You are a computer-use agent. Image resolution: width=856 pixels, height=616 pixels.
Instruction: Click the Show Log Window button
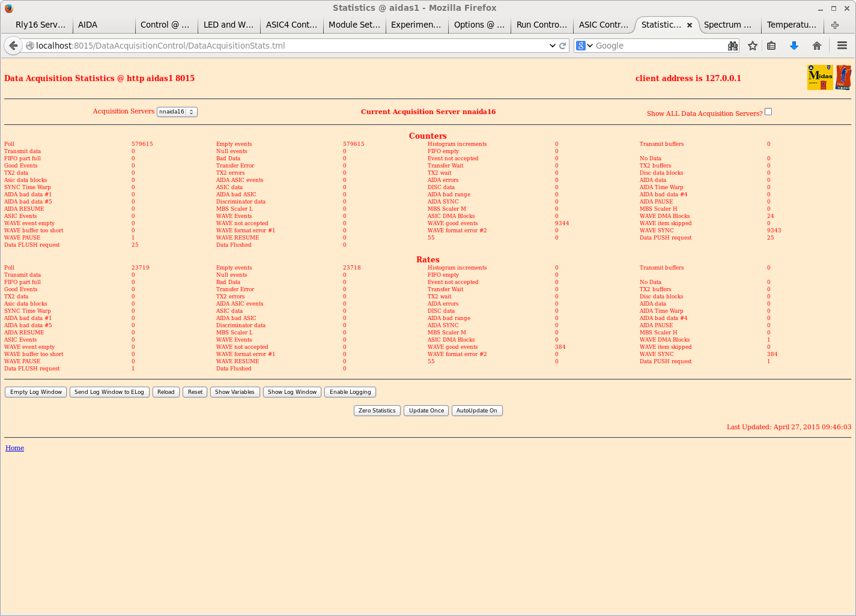point(292,392)
